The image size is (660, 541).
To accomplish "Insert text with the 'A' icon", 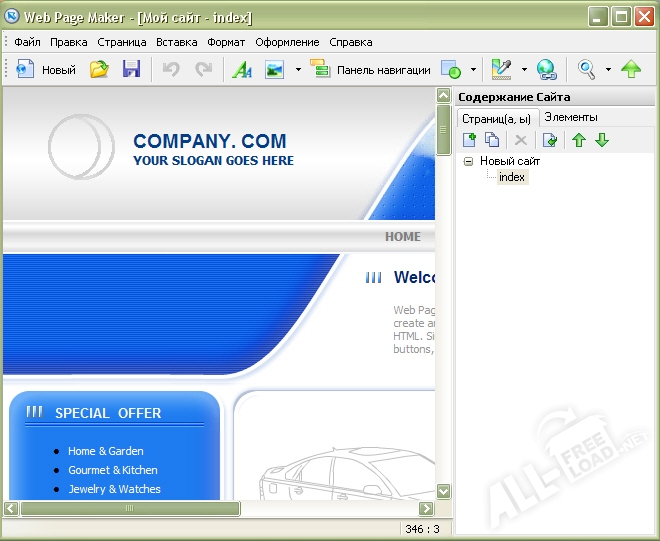I will (242, 70).
